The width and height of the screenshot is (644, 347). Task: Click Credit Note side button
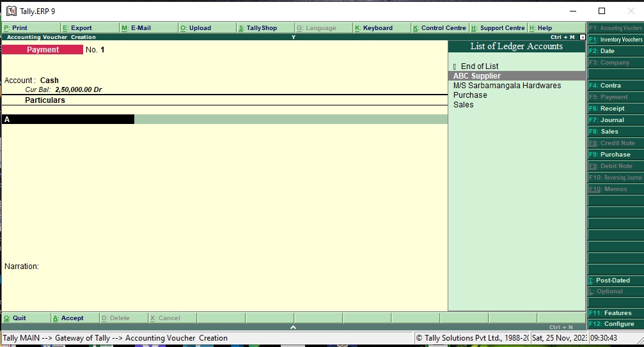[x=615, y=143]
